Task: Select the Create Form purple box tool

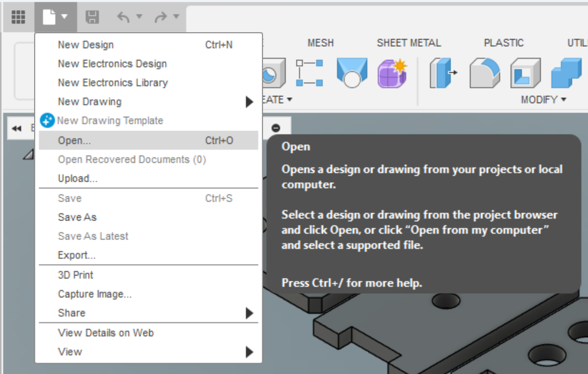Action: click(392, 73)
